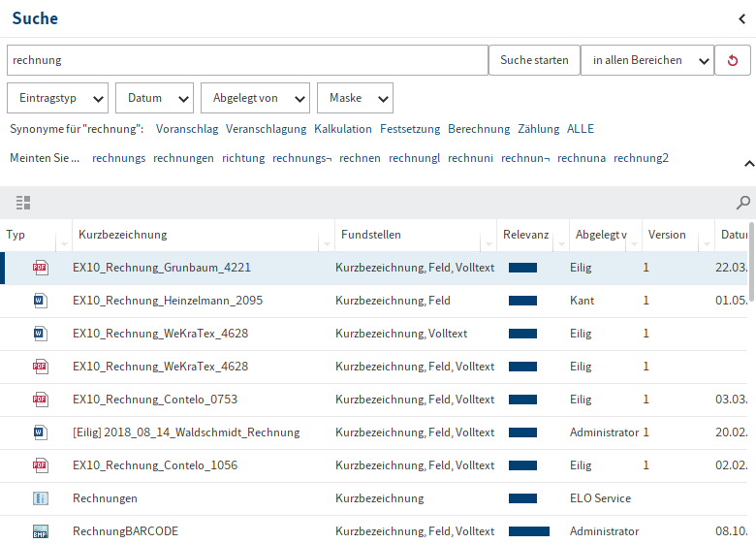
Task: Open the Datum filter dropdown
Action: (x=154, y=98)
